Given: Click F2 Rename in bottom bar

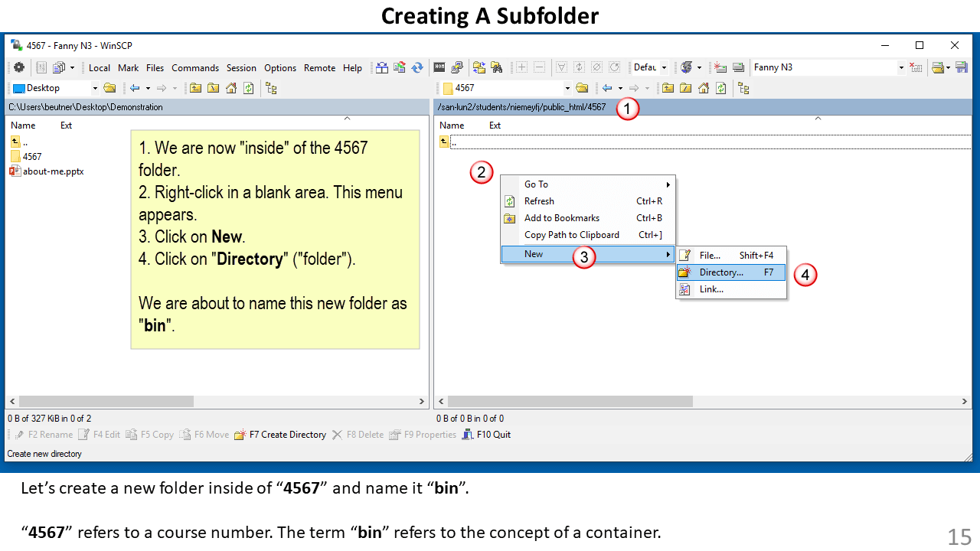Looking at the screenshot, I should point(43,435).
